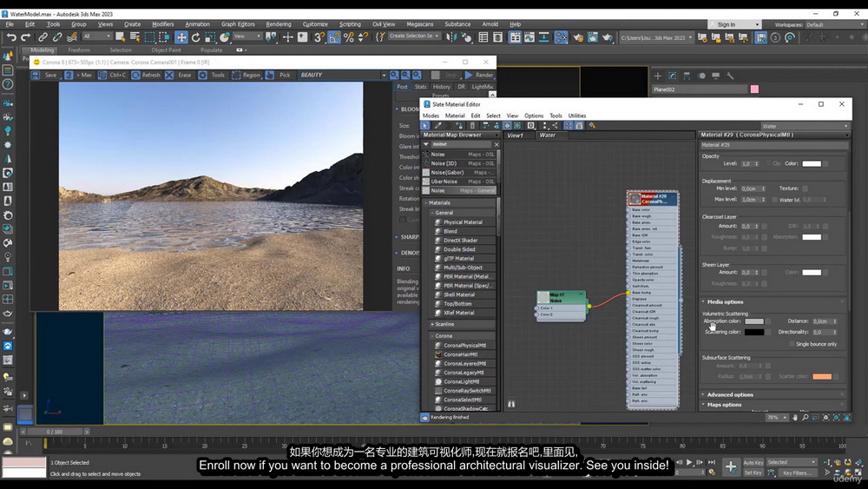Click Refresh in the Corona frame buffer
Screen dimensions: 868x489
coord(146,75)
